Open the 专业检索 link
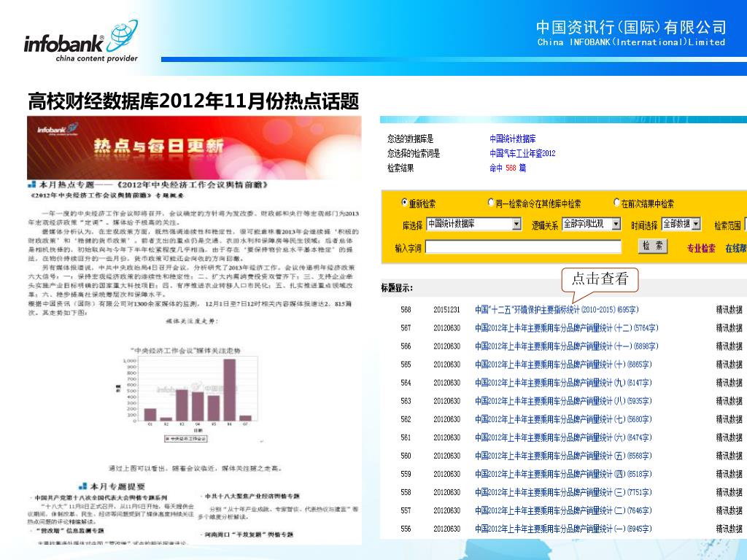 click(x=701, y=248)
